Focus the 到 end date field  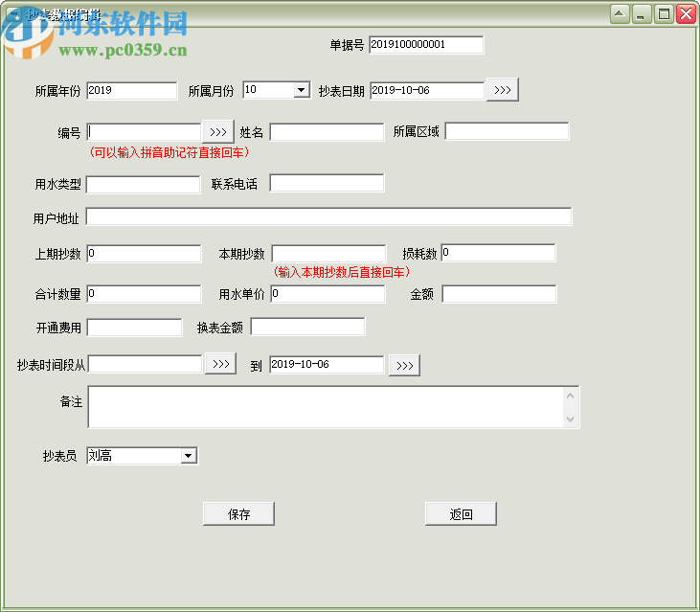(327, 364)
